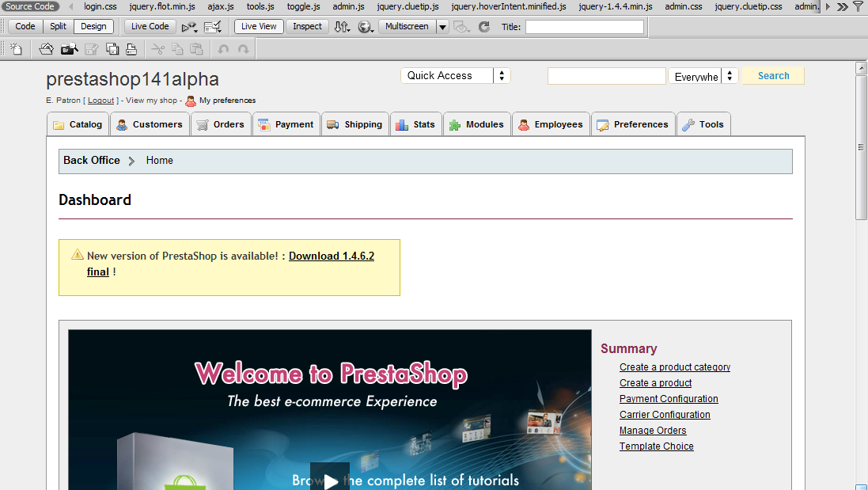Open the File Management arrows icon
The width and height of the screenshot is (868, 490).
click(x=342, y=27)
